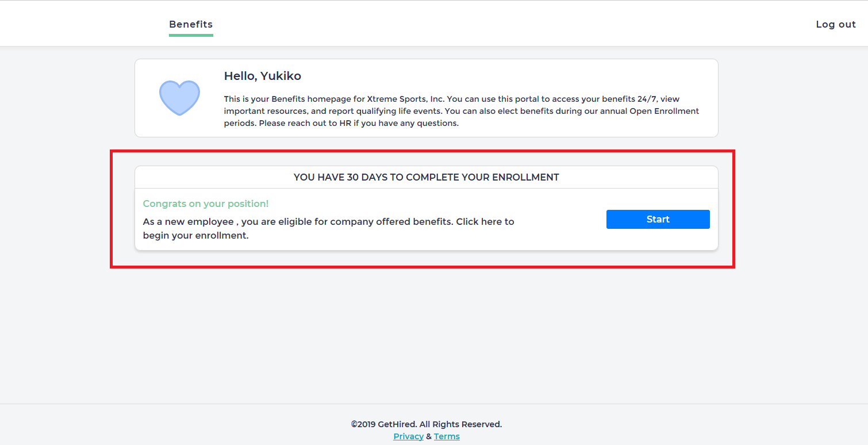Image resolution: width=868 pixels, height=445 pixels.
Task: Click the ampersand between Privacy and Terms
Action: pyautogui.click(x=429, y=436)
